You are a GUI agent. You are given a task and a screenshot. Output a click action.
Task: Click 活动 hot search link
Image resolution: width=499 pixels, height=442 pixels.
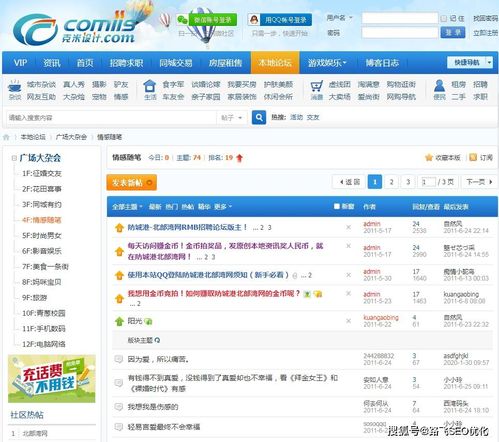(x=296, y=117)
